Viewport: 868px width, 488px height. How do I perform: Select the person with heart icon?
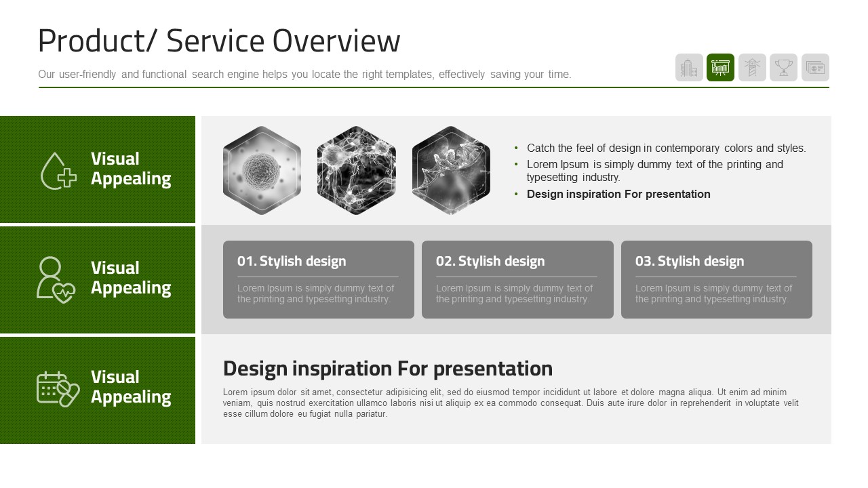(x=56, y=279)
